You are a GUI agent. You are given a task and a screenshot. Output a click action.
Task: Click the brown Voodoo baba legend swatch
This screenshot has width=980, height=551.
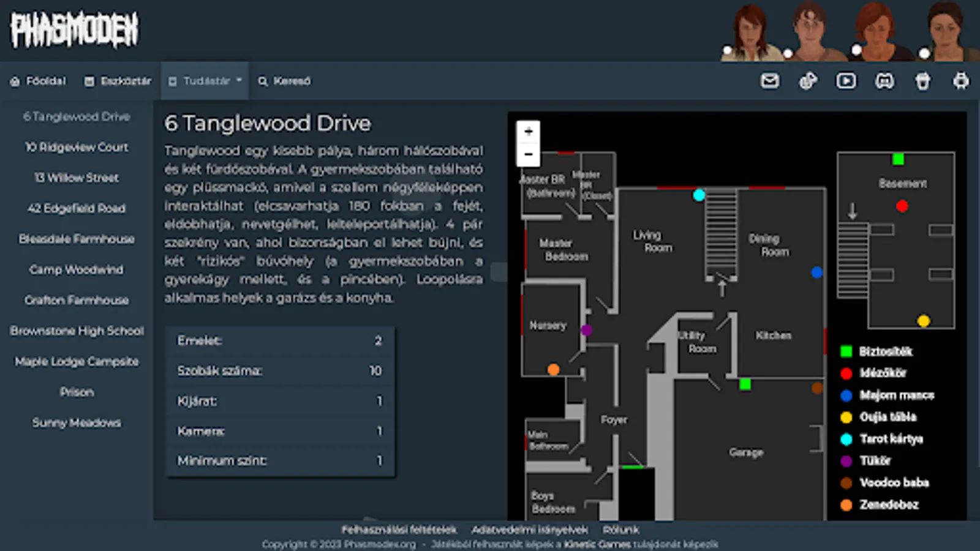click(846, 482)
